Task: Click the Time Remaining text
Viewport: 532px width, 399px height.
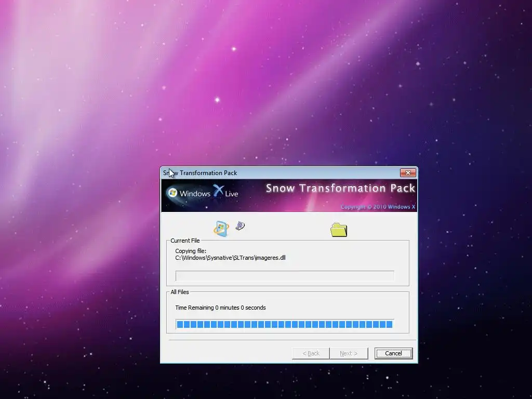Action: [x=220, y=308]
